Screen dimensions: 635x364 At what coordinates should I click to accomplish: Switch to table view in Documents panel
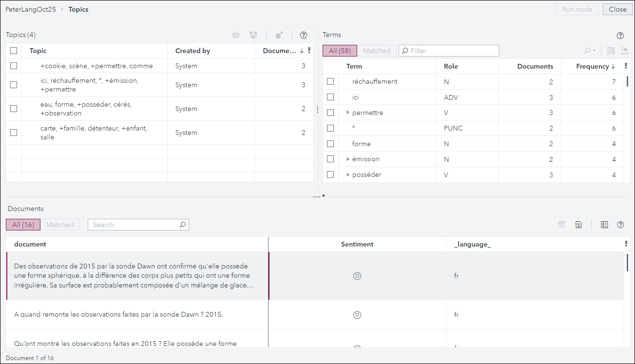561,225
